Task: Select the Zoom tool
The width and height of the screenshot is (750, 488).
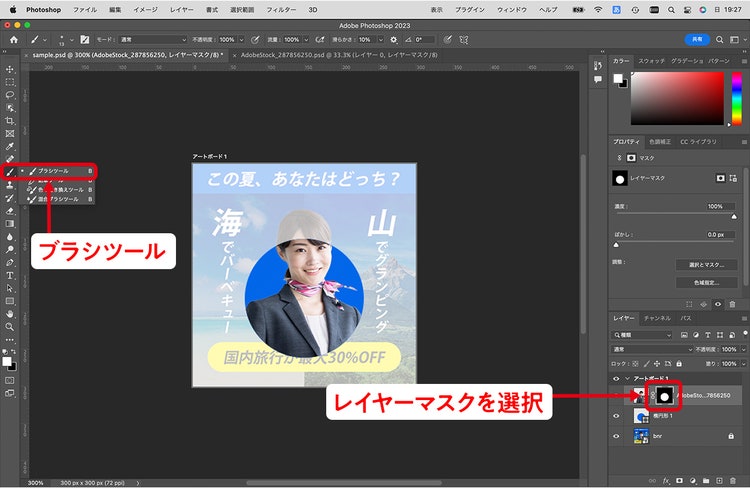Action: pos(10,327)
